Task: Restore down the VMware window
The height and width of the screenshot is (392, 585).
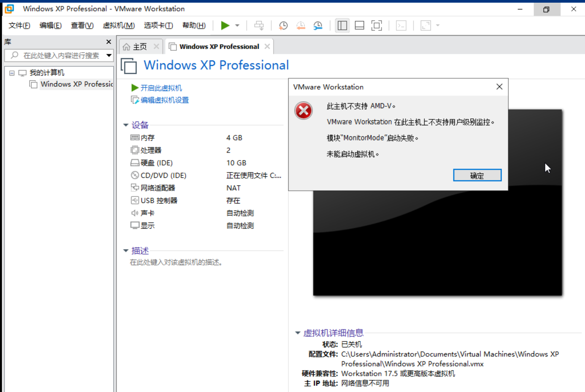Action: (x=547, y=9)
